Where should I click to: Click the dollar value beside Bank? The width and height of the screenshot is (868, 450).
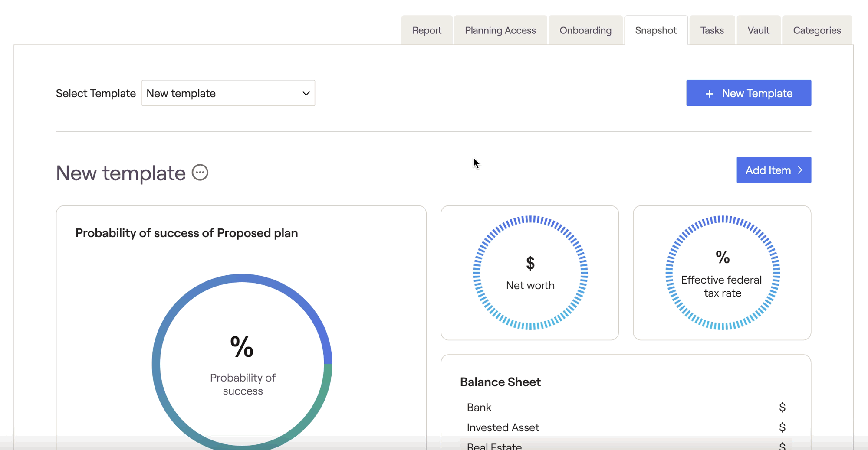782,408
